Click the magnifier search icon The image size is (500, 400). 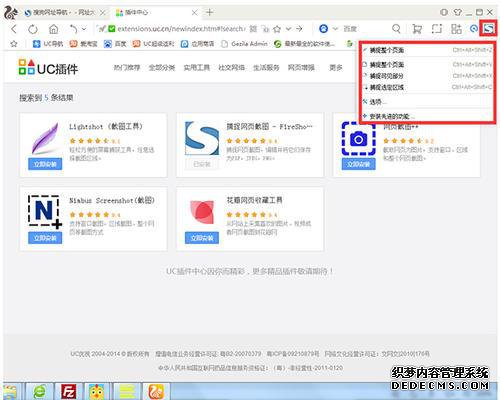click(396, 29)
